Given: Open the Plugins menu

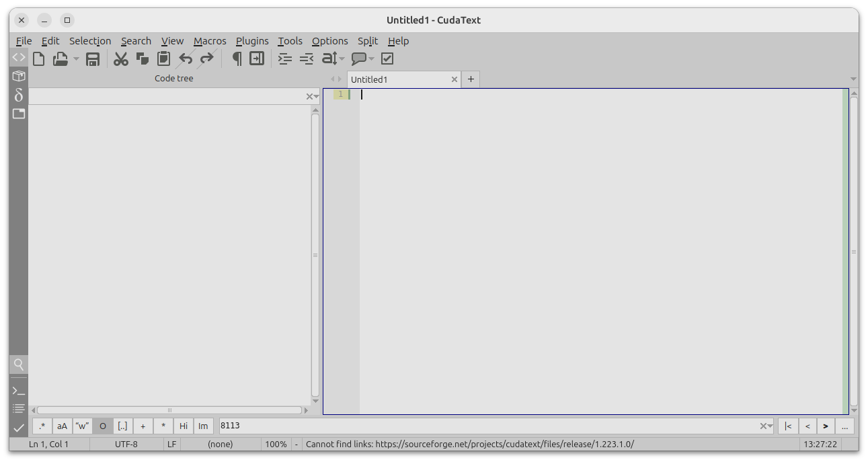Looking at the screenshot, I should (252, 41).
